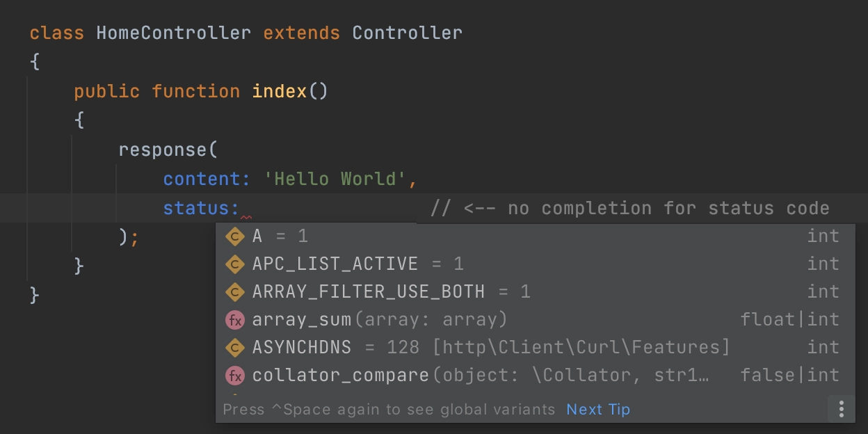Select array_sum function suggestion
The image size is (868, 434).
(533, 320)
